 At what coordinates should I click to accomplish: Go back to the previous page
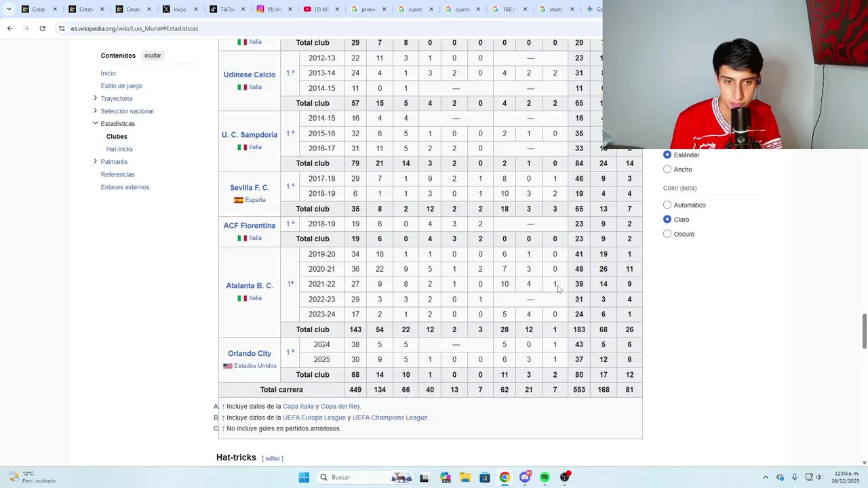pos(9,28)
